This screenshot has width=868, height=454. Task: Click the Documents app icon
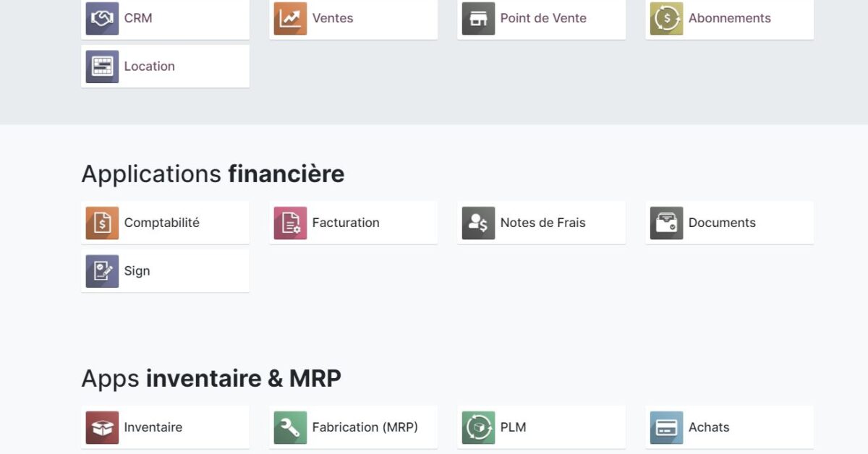coord(665,223)
